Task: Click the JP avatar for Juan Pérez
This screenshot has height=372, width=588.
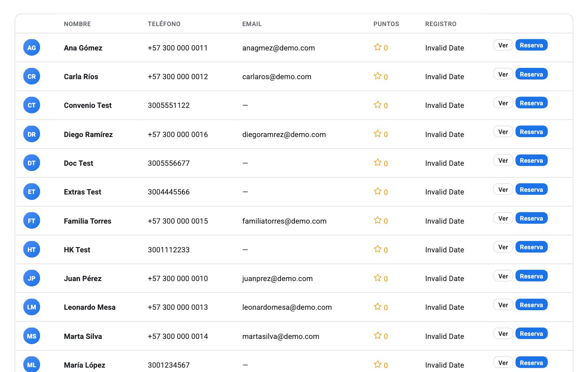Action: click(32, 278)
